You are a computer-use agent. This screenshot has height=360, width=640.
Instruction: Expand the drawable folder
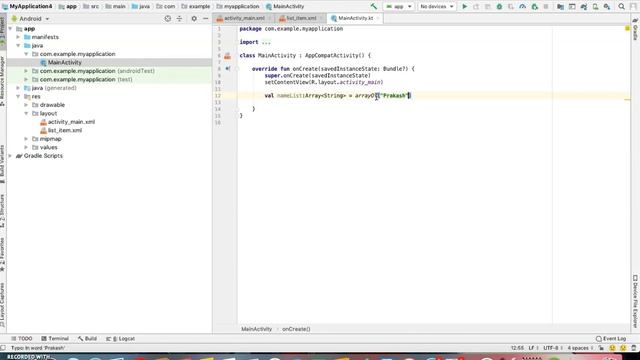point(26,105)
